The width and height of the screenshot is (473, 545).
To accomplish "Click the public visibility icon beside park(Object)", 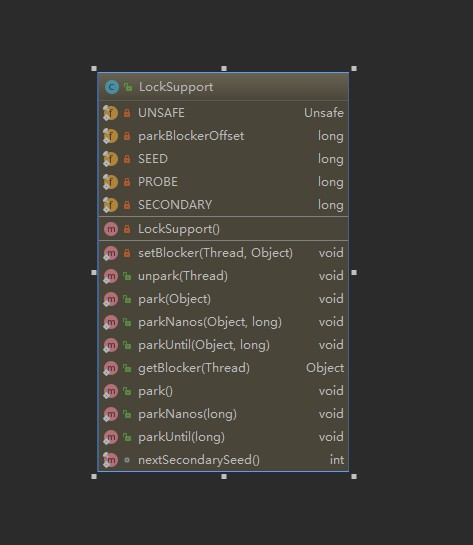I will pos(127,299).
